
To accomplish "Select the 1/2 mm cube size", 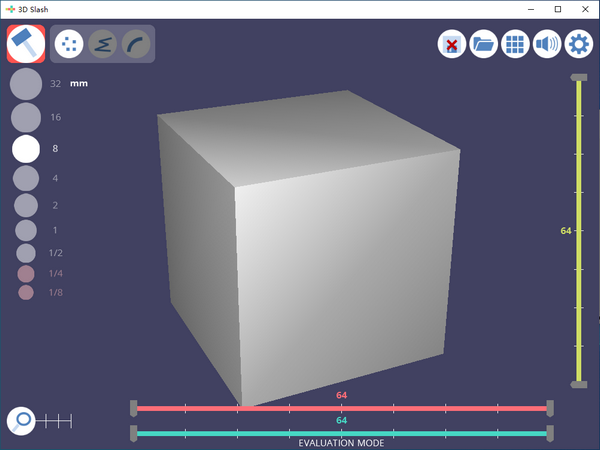I will (x=26, y=253).
